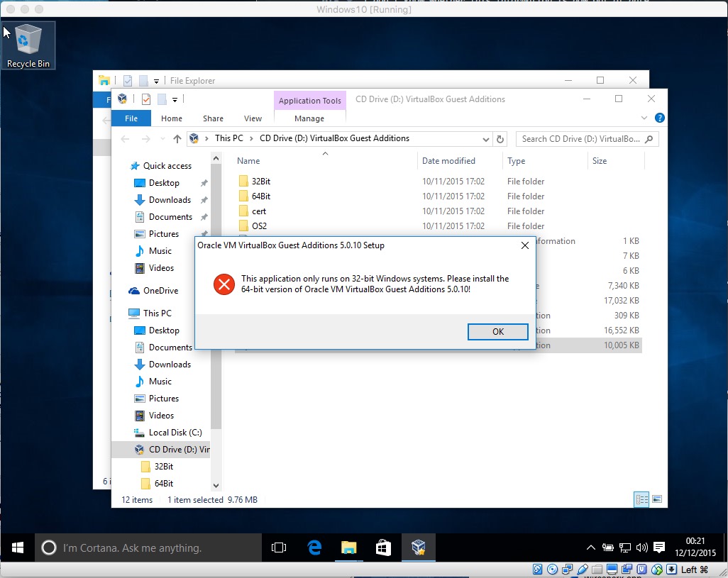728x578 pixels.
Task: Open 64Bit subfolder in the navigation tree
Action: point(163,484)
